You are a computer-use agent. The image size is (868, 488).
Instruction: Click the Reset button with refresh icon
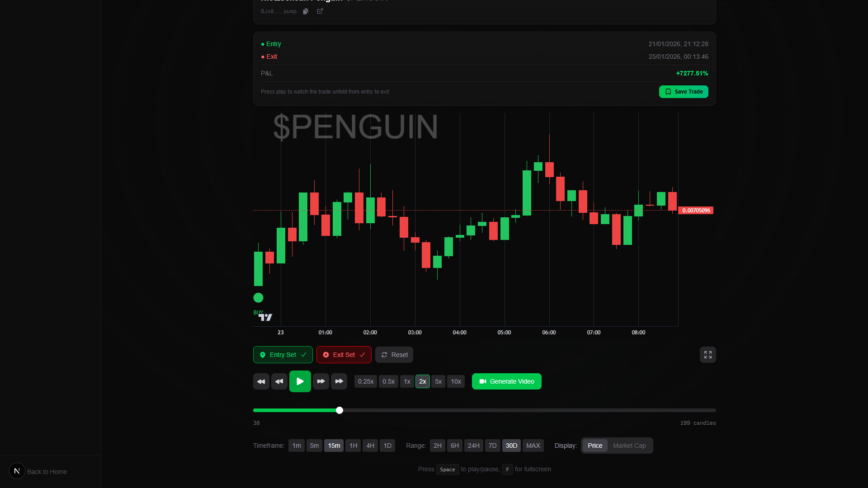[x=394, y=355]
